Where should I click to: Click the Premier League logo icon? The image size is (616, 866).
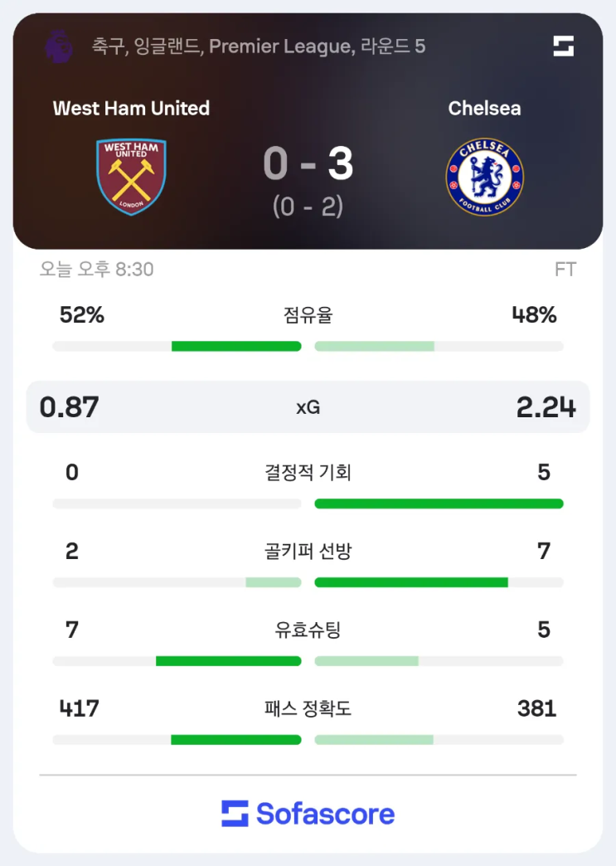point(58,46)
